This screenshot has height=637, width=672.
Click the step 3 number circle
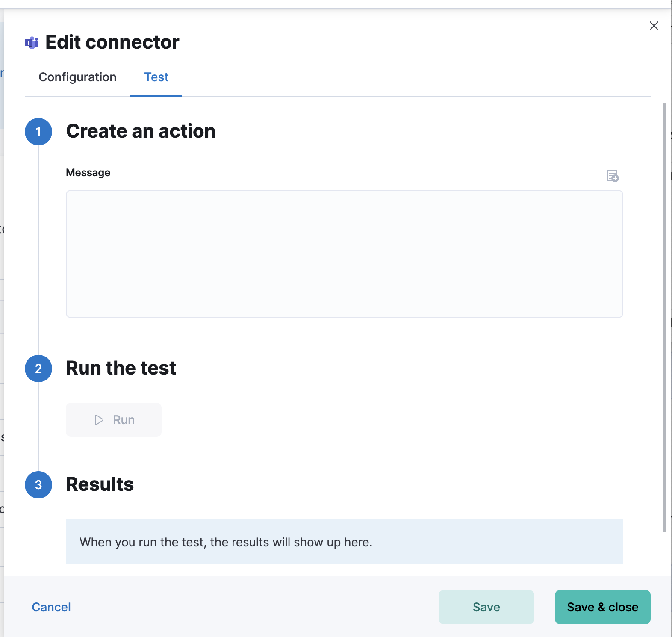38,485
